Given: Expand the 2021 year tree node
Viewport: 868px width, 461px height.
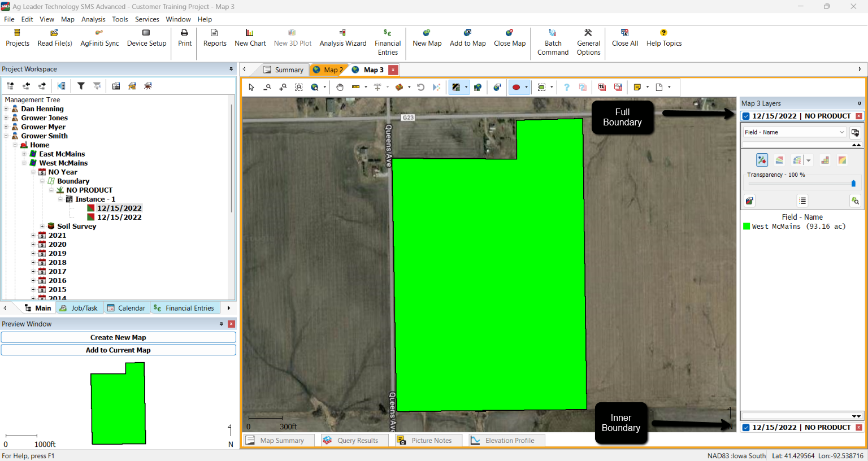Looking at the screenshot, I should coord(33,236).
